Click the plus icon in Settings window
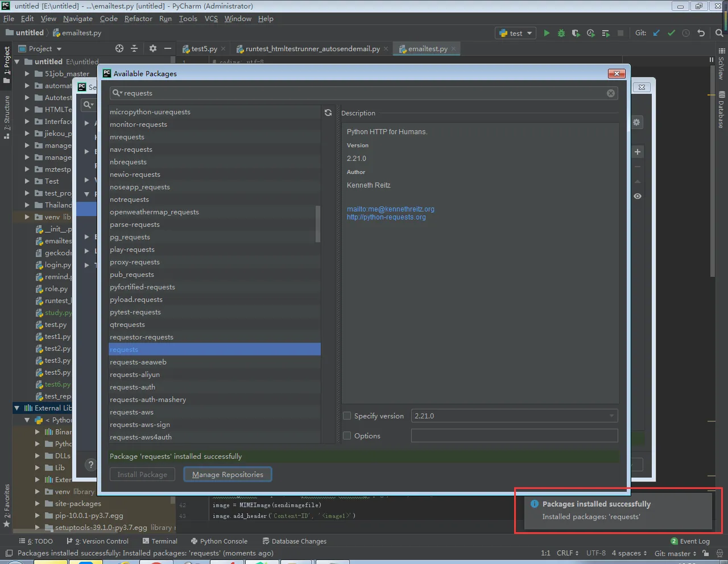728x564 pixels. click(x=638, y=152)
